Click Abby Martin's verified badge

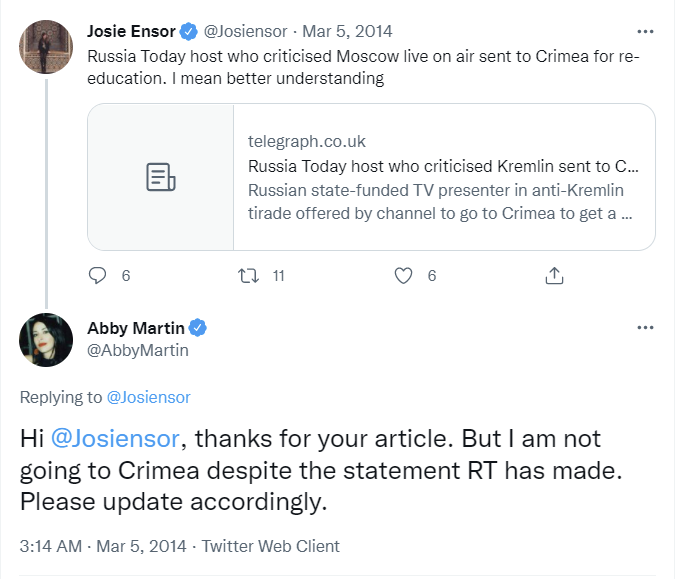[199, 328]
